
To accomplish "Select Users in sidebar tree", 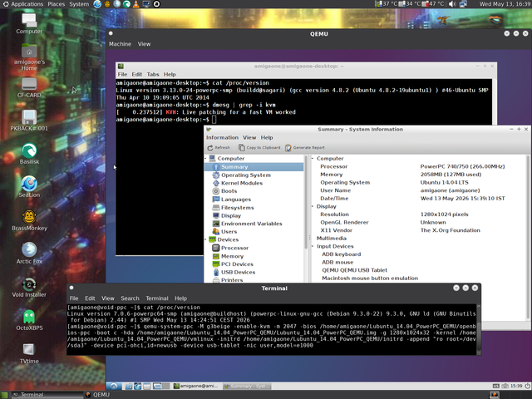I will coord(229,232).
